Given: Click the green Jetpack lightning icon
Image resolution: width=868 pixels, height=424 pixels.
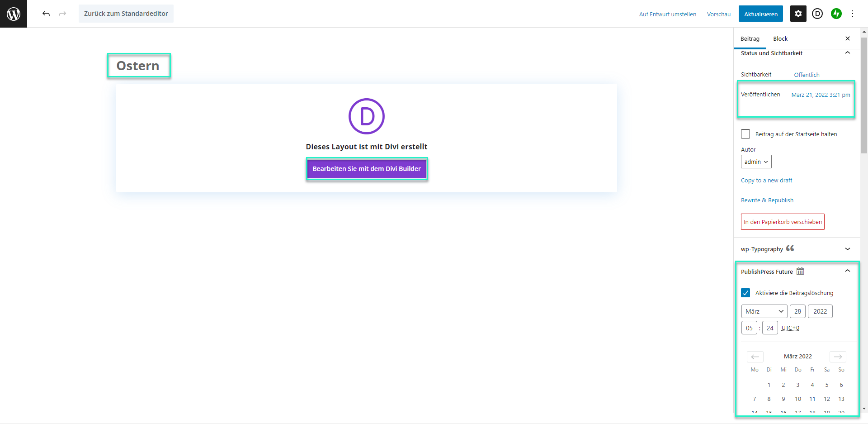Looking at the screenshot, I should point(836,14).
